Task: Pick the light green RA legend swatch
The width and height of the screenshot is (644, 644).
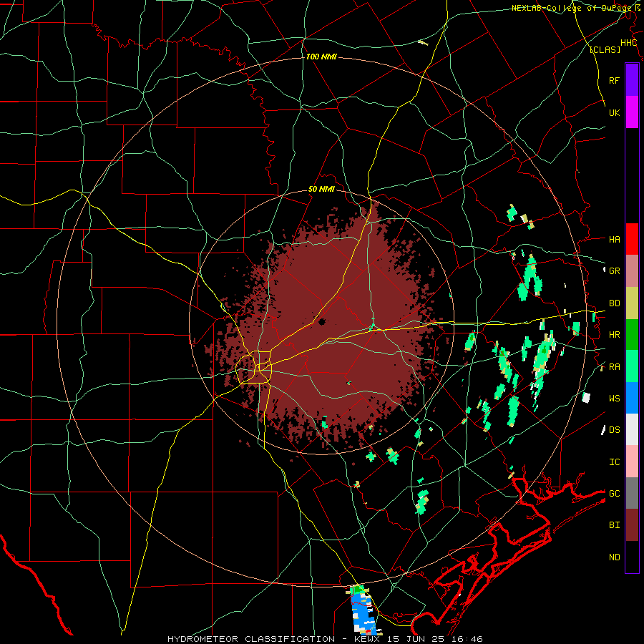Action: 632,366
